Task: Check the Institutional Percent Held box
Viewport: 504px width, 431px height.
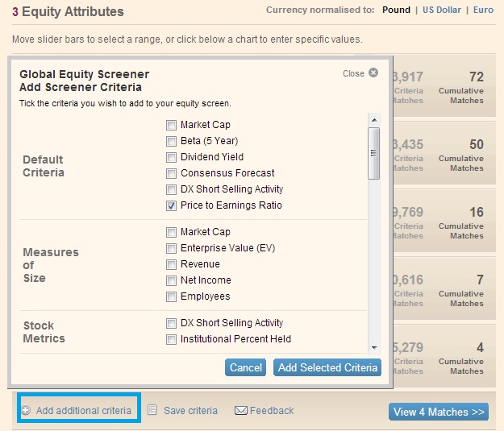Action: pos(171,339)
